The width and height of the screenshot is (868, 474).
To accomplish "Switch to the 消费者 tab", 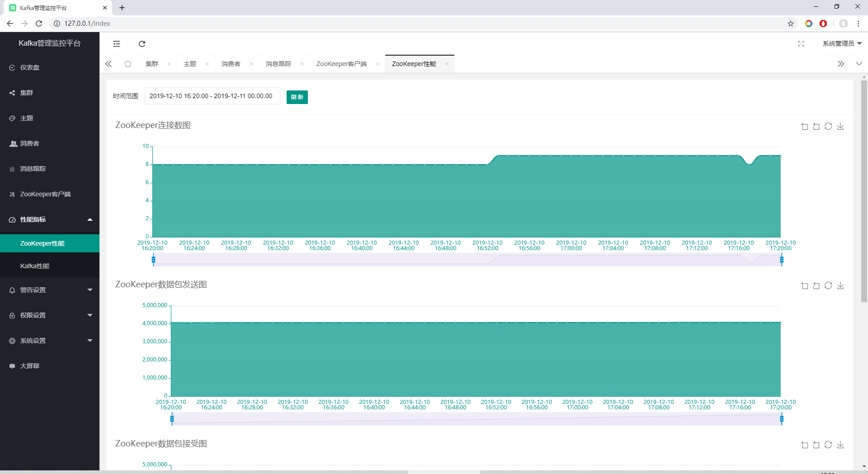I will (231, 64).
